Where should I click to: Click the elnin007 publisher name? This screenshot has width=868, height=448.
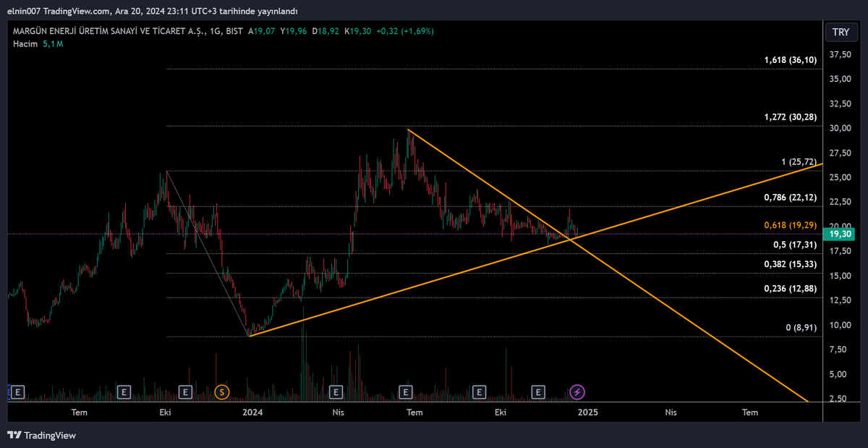(x=23, y=11)
